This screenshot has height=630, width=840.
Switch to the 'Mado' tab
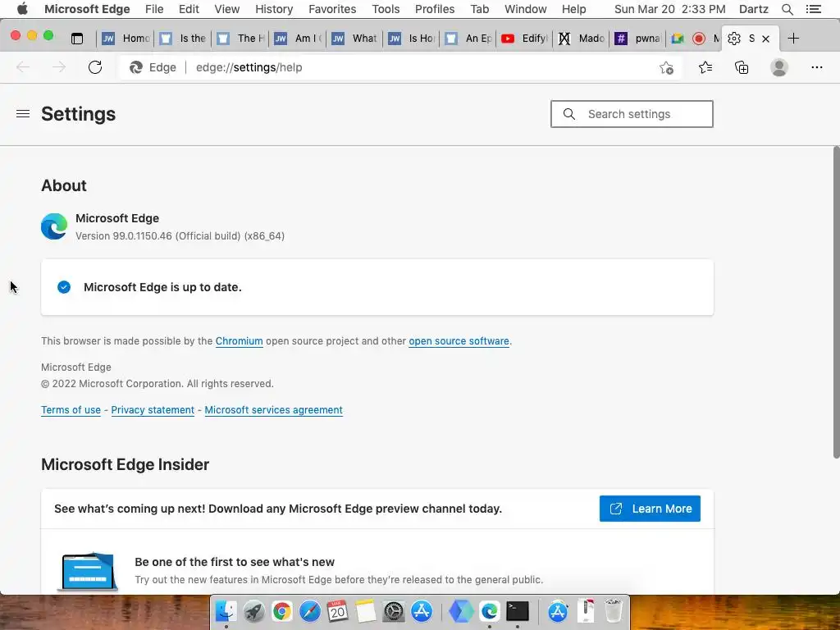click(x=582, y=39)
